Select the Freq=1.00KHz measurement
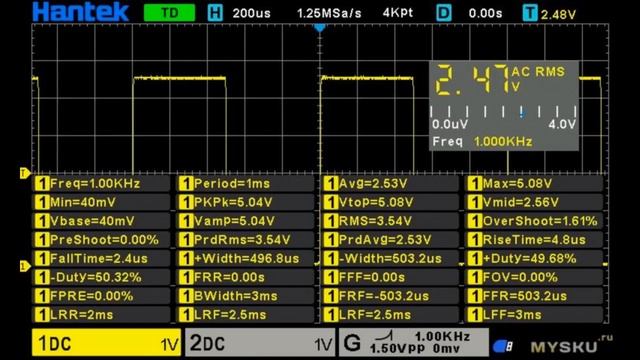The height and width of the screenshot is (360, 640). click(101, 184)
